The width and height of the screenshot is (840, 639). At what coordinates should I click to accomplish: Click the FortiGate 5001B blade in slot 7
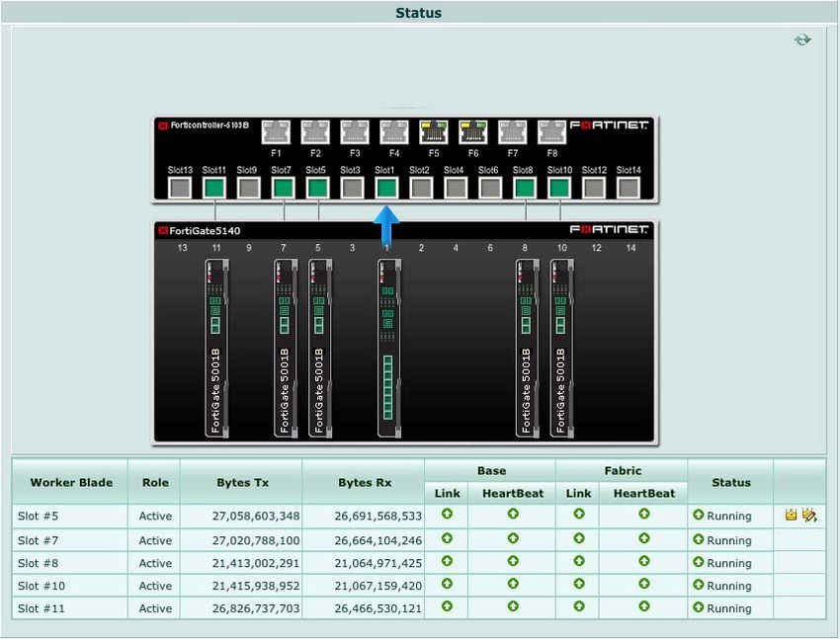coord(286,348)
